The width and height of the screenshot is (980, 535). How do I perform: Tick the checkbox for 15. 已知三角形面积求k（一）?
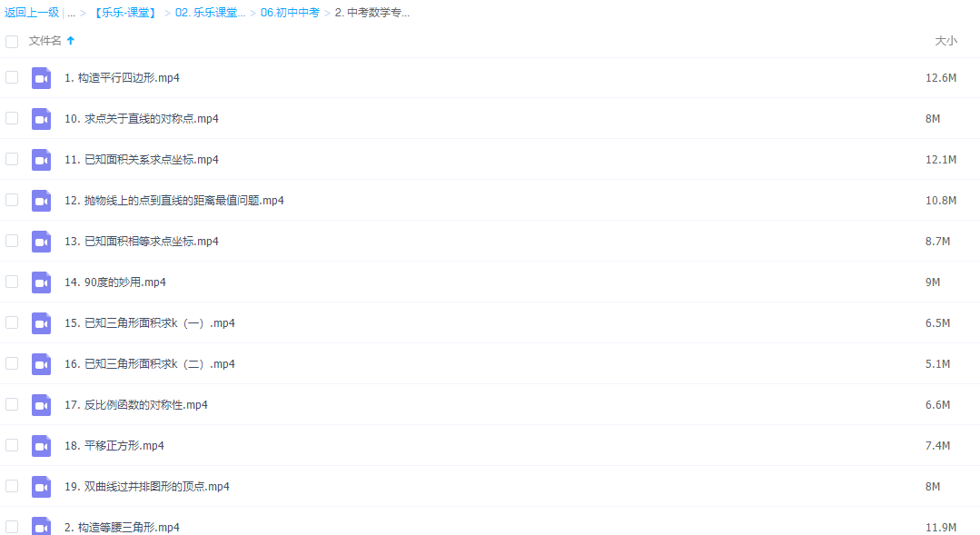pos(12,322)
